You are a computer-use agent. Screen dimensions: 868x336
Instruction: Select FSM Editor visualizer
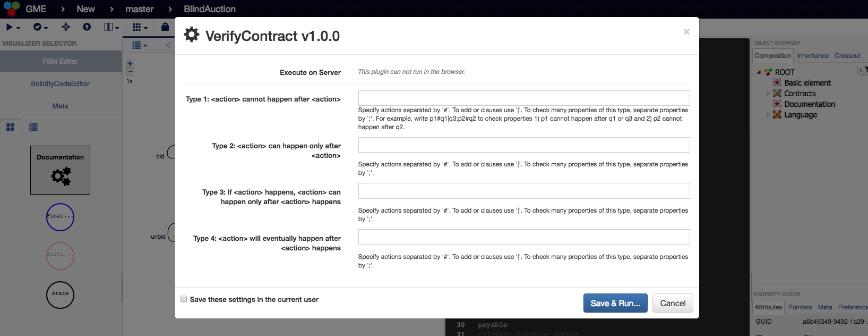click(x=61, y=61)
